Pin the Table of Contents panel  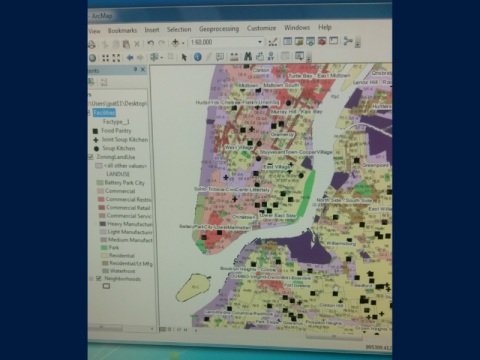click(135, 69)
